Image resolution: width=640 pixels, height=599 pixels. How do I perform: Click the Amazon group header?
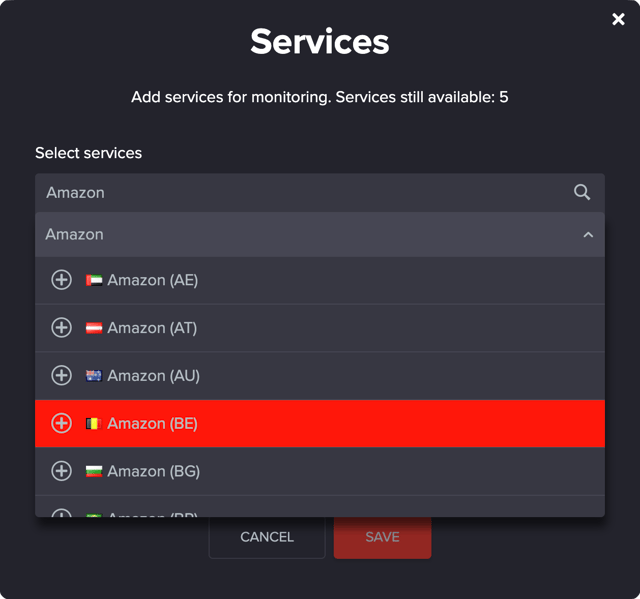pos(300,235)
